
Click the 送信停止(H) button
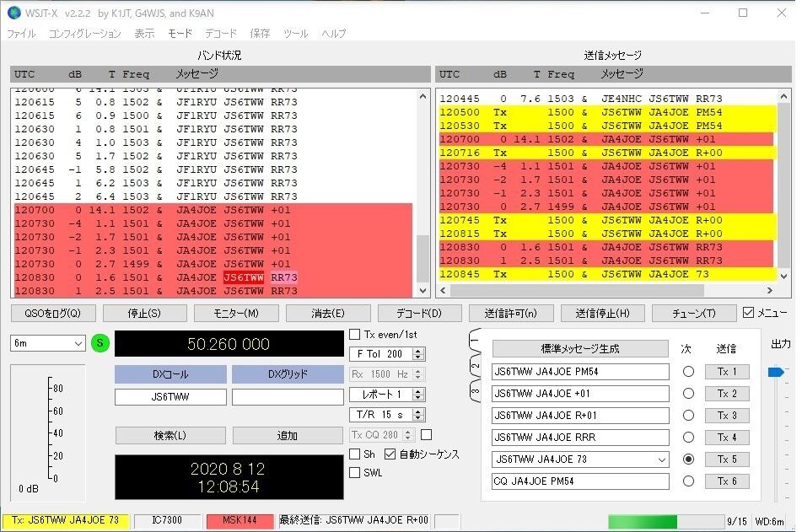[602, 313]
